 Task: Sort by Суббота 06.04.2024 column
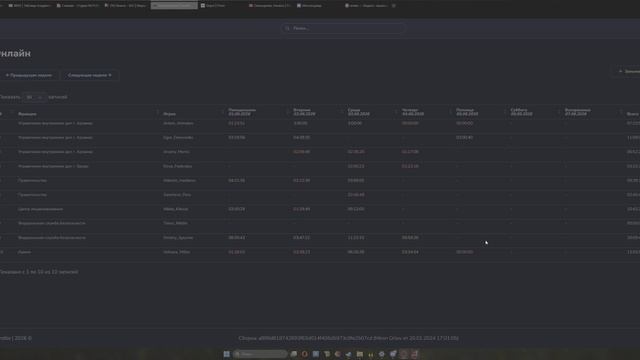click(x=521, y=112)
